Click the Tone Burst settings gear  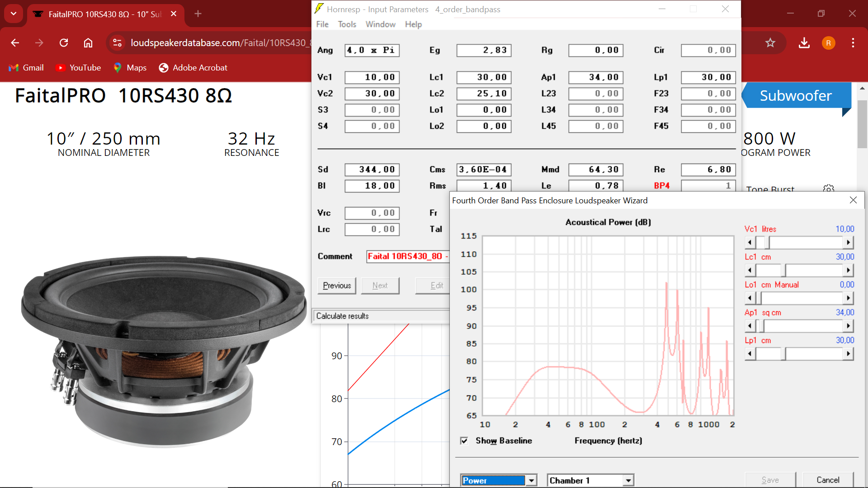point(828,188)
